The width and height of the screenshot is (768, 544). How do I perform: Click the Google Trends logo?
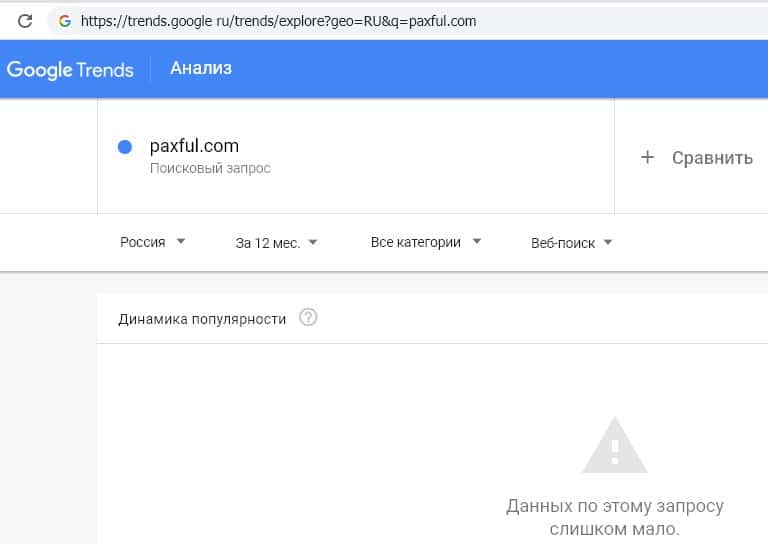pos(70,69)
